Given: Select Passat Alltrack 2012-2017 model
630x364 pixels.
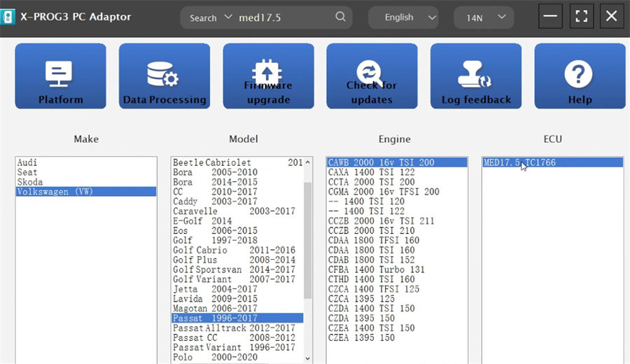Looking at the screenshot, I should (x=237, y=328).
